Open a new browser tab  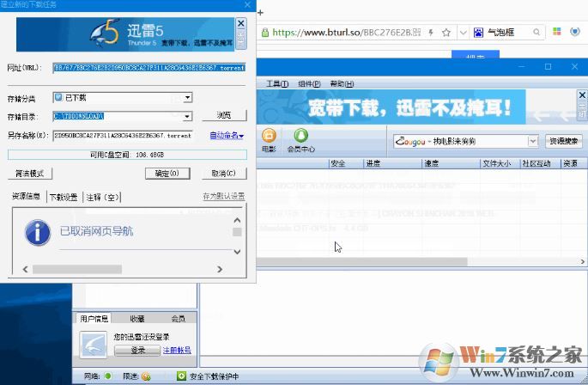[x=261, y=12]
